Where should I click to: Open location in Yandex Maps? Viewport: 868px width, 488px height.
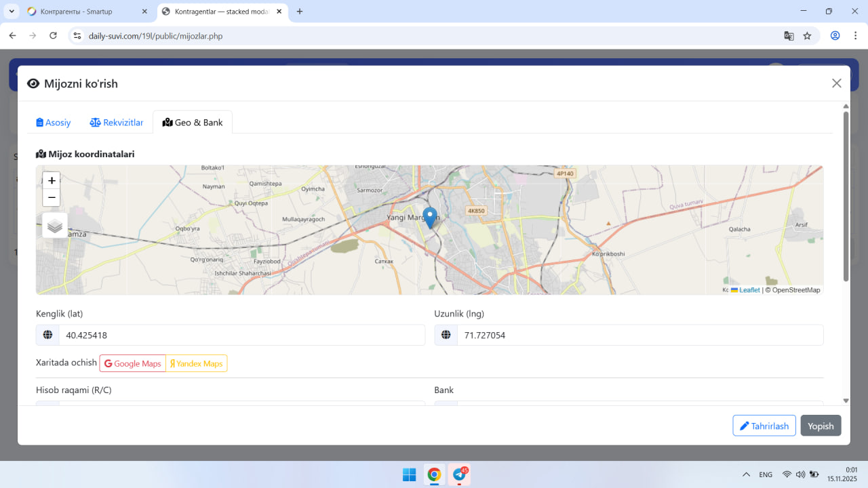click(x=196, y=364)
